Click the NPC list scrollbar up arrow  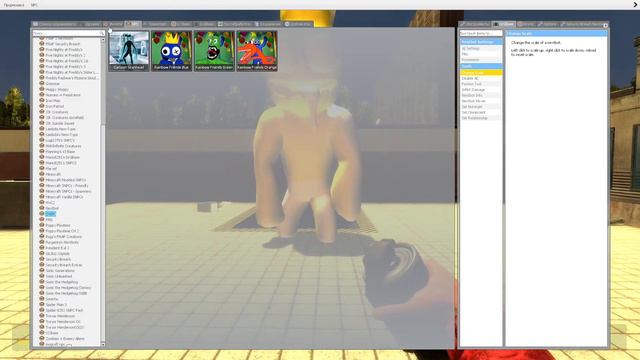pos(103,40)
